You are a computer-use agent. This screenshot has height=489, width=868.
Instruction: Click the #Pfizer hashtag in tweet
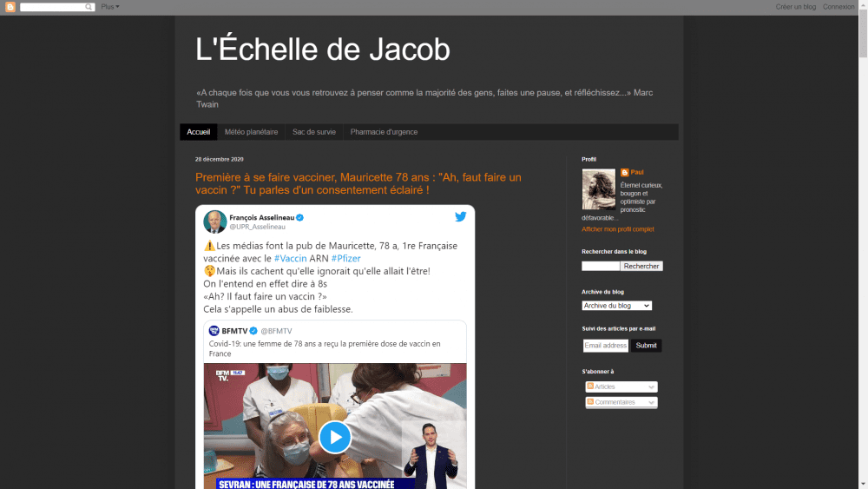pyautogui.click(x=346, y=259)
